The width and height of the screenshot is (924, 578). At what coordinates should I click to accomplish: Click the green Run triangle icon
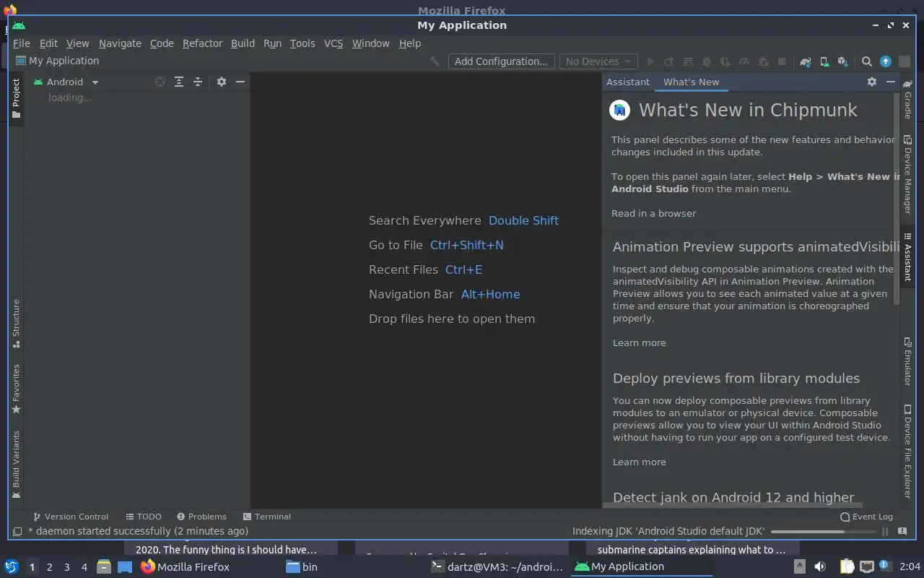pyautogui.click(x=650, y=61)
